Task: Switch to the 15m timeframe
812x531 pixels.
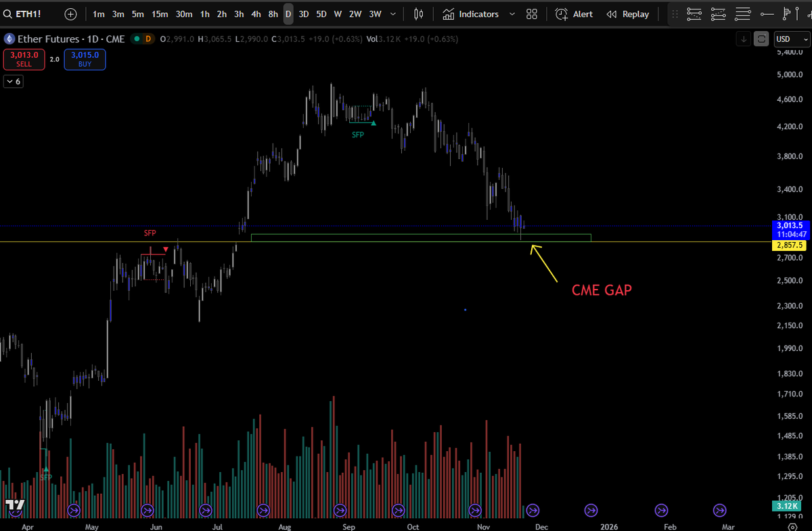Action: (x=160, y=14)
